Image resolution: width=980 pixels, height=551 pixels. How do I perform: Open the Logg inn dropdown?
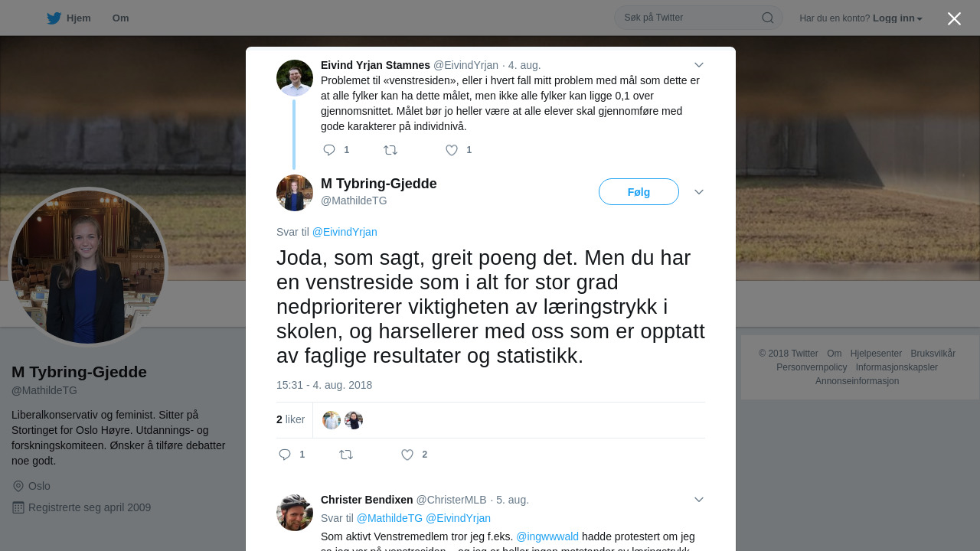tap(897, 18)
